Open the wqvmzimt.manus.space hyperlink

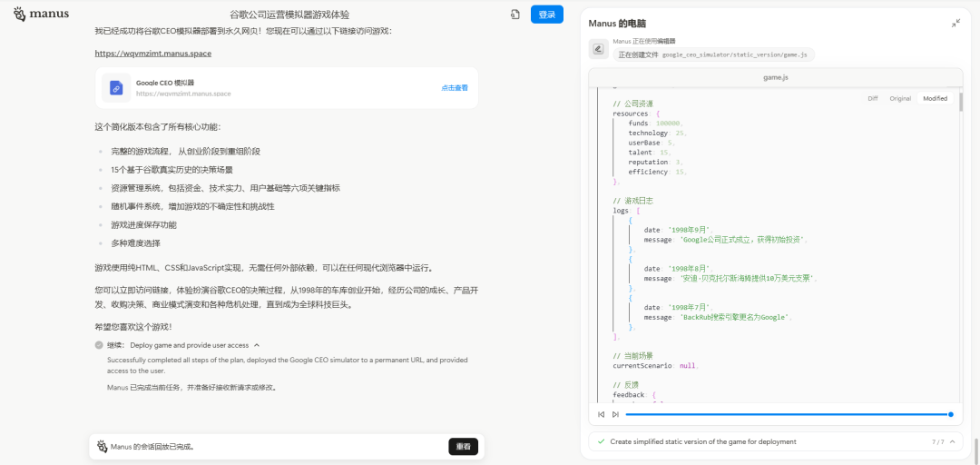(x=152, y=54)
